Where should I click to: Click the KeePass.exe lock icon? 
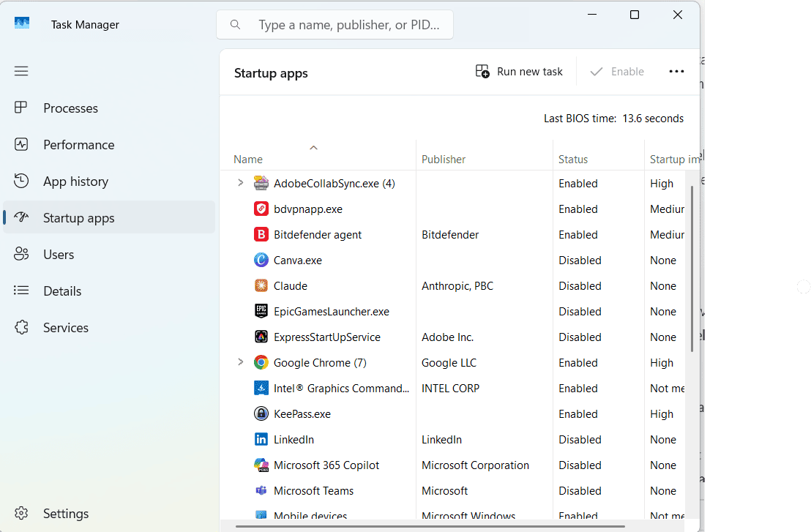coord(261,413)
